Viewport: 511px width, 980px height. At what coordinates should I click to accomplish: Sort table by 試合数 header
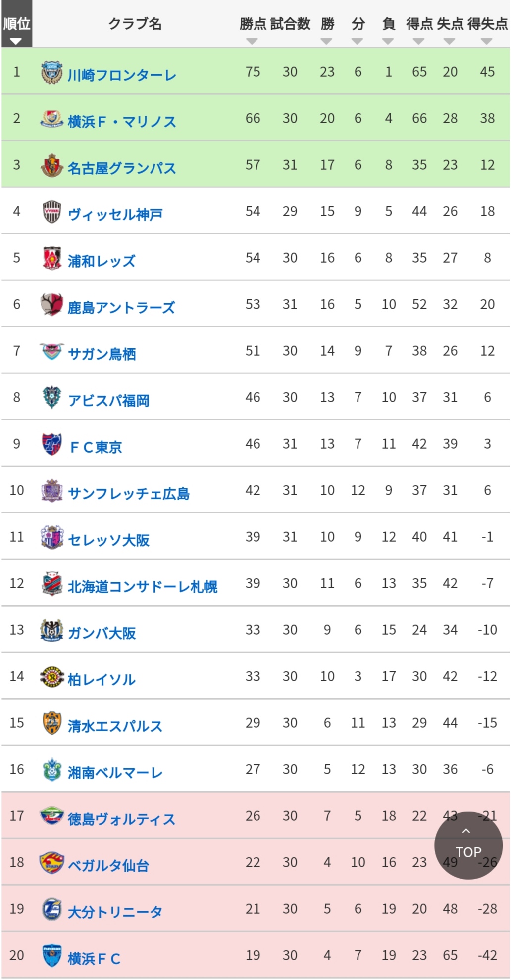pyautogui.click(x=290, y=24)
